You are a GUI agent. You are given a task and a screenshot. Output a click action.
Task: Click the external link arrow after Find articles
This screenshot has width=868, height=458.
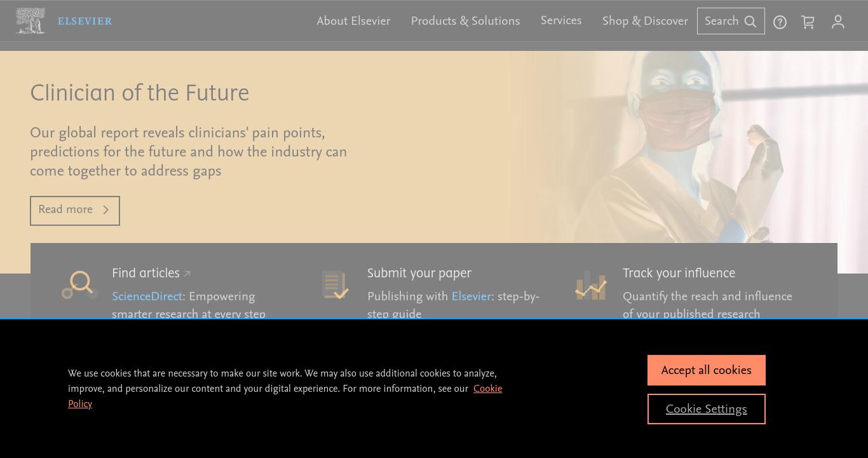(187, 274)
